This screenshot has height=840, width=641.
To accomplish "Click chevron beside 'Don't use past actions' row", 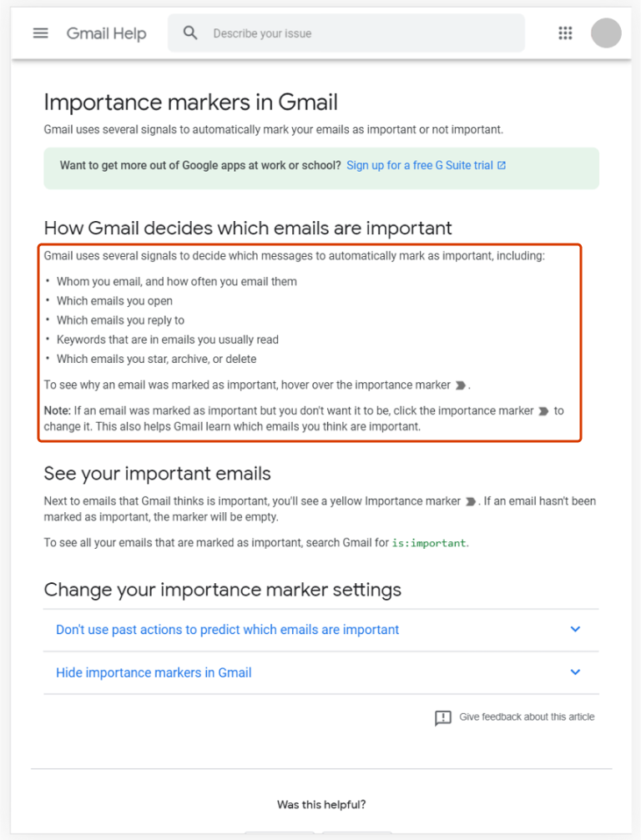I will [x=575, y=630].
